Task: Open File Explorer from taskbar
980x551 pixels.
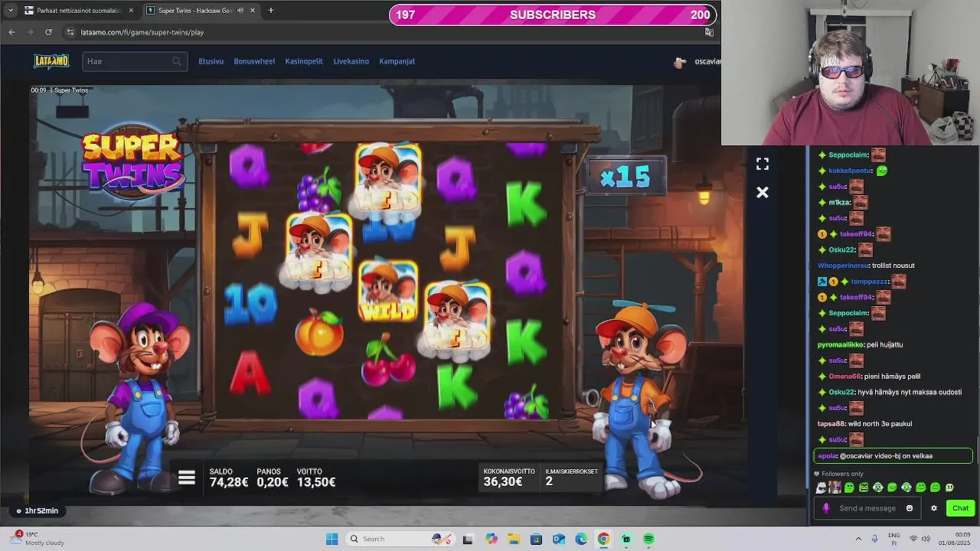Action: click(x=514, y=539)
